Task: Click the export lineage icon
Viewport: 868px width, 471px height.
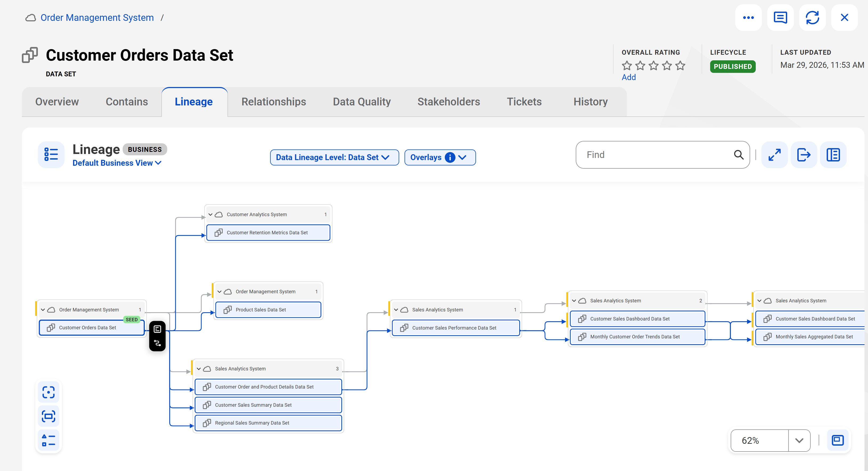Action: click(x=804, y=155)
